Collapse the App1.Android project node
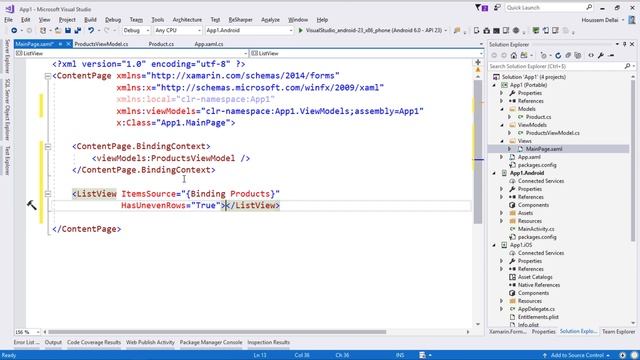The image size is (640, 360). coord(494,173)
